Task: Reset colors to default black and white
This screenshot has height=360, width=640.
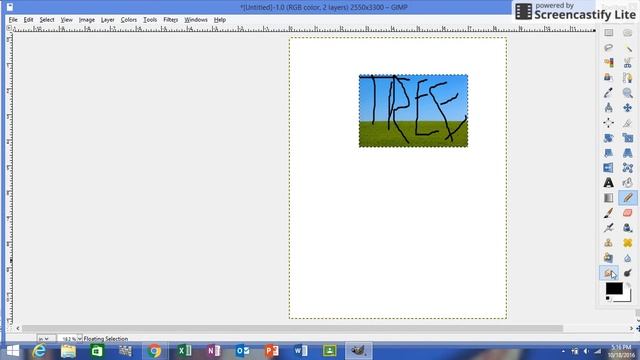Action: pyautogui.click(x=608, y=299)
